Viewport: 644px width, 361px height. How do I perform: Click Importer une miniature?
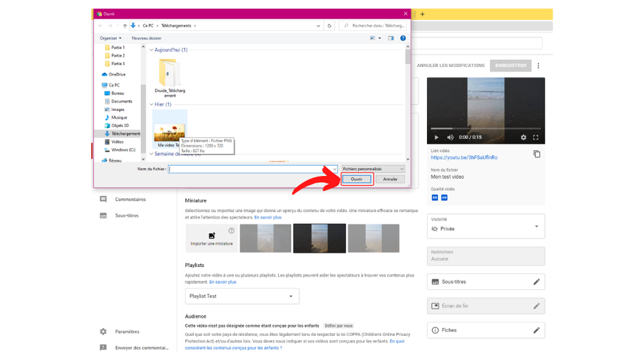211,239
